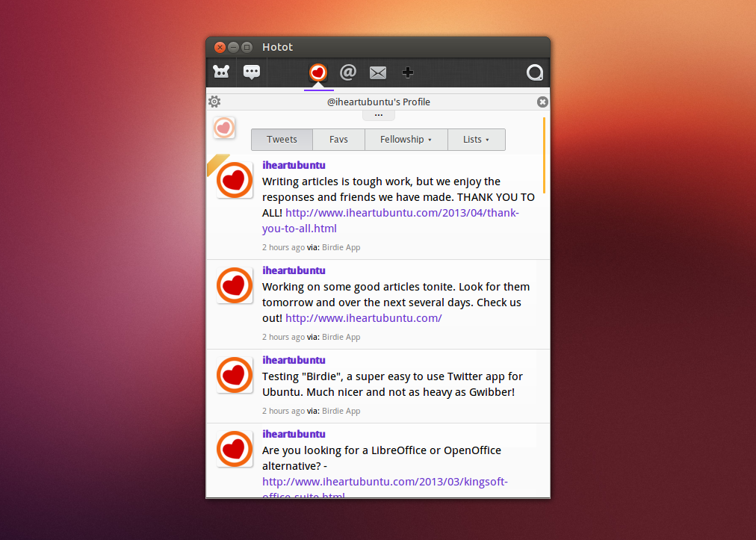
Task: Click iheartubuntu name on 'LibreOffice' tweet
Action: [x=294, y=433]
